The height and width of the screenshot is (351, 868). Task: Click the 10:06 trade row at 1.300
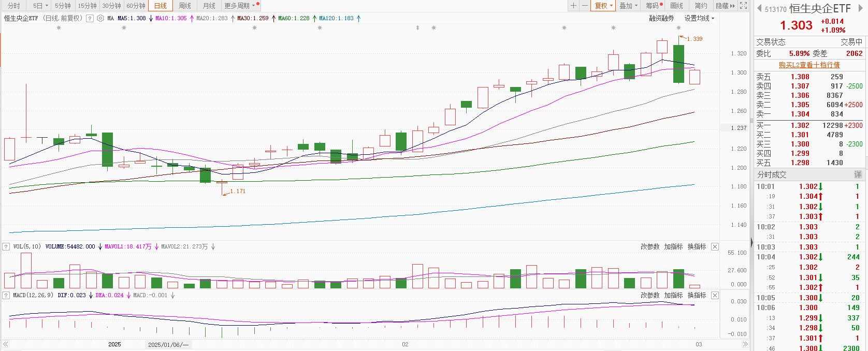click(x=809, y=308)
